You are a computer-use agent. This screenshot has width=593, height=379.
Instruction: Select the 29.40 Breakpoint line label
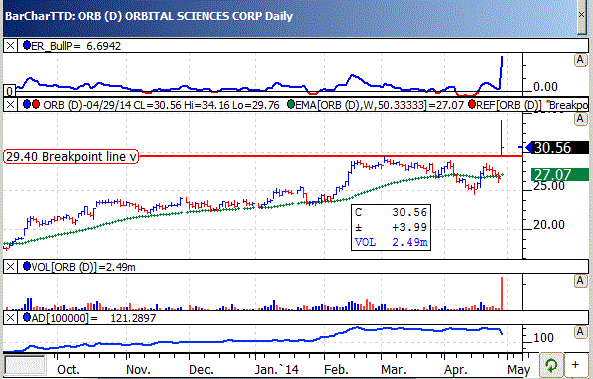click(71, 157)
